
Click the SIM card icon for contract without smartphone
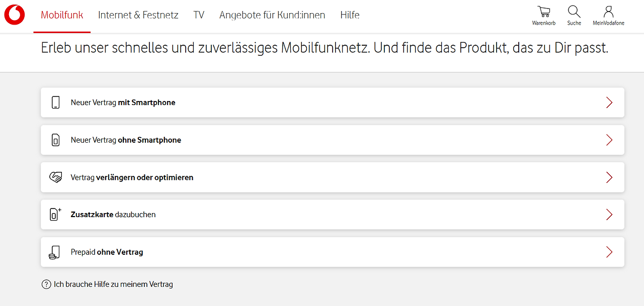[55, 140]
